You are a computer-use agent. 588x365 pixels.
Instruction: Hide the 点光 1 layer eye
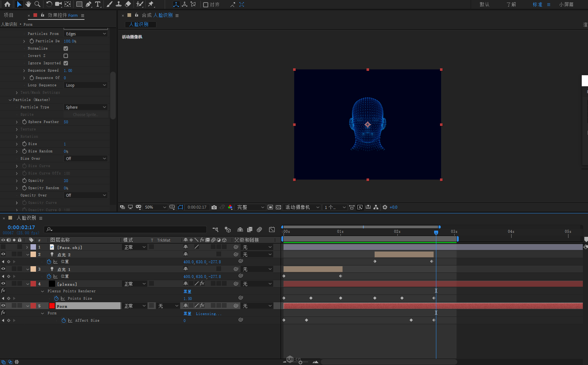[x=3, y=269]
